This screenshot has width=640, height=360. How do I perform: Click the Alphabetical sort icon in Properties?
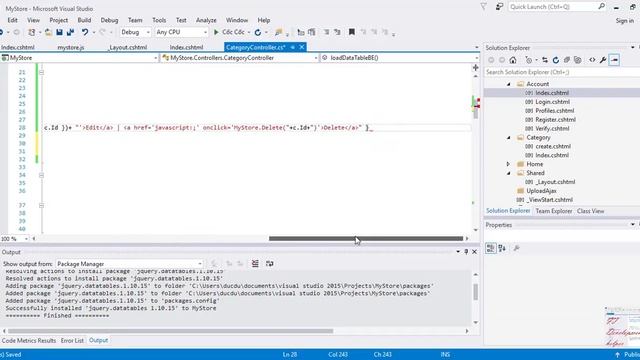502,248
